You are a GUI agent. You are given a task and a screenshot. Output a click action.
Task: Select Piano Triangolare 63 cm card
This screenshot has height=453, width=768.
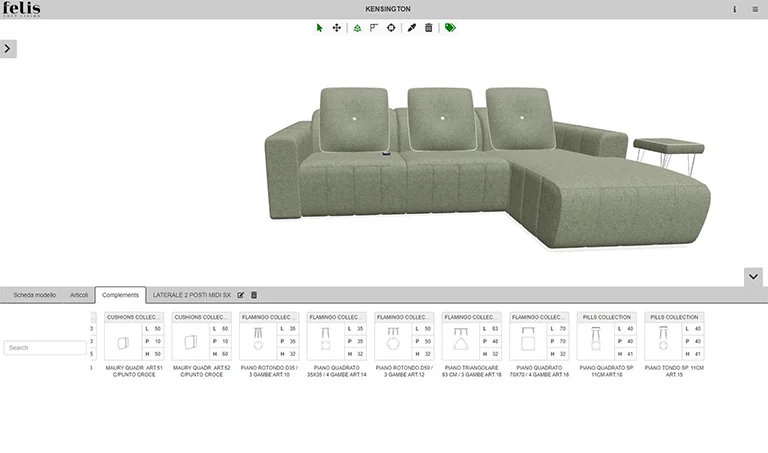point(472,345)
